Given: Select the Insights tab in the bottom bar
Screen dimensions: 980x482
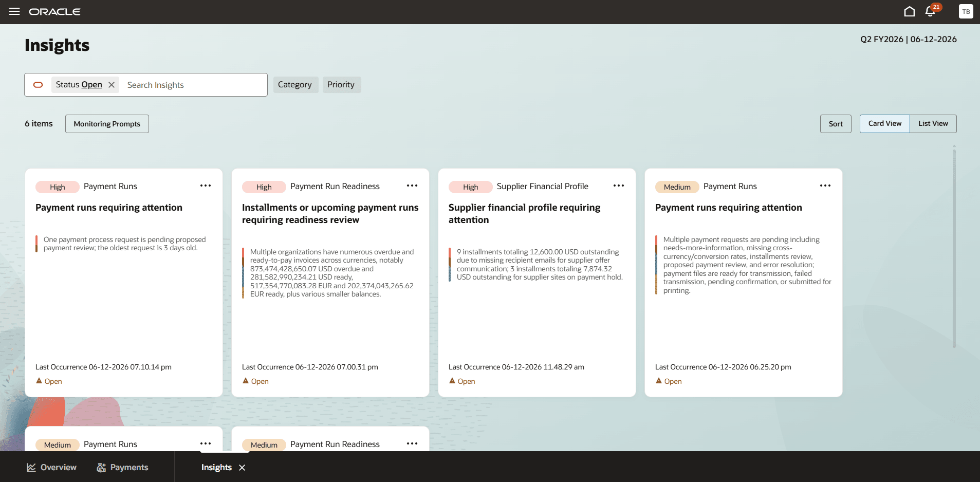Looking at the screenshot, I should pyautogui.click(x=216, y=467).
